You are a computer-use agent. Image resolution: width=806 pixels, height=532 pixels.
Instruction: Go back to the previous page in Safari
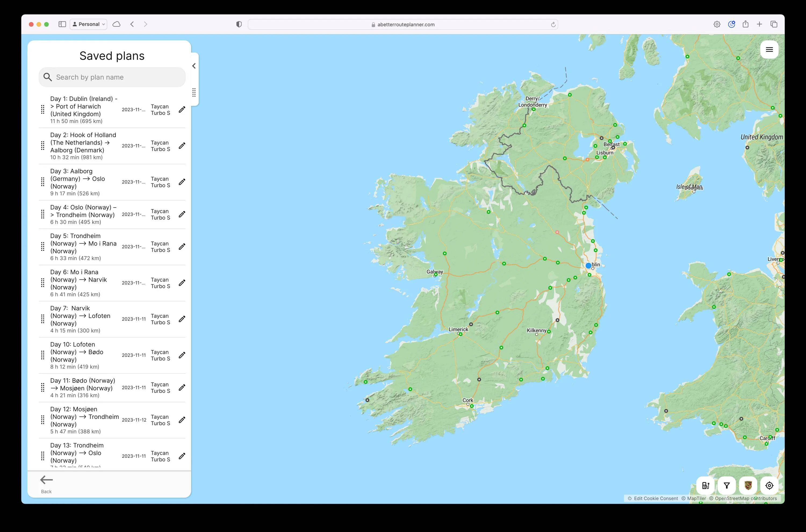[132, 24]
